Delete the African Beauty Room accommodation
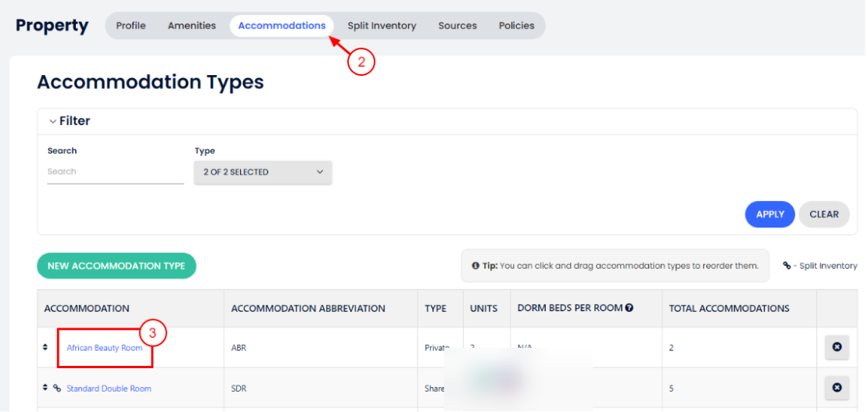This screenshot has width=868, height=412. [x=837, y=347]
